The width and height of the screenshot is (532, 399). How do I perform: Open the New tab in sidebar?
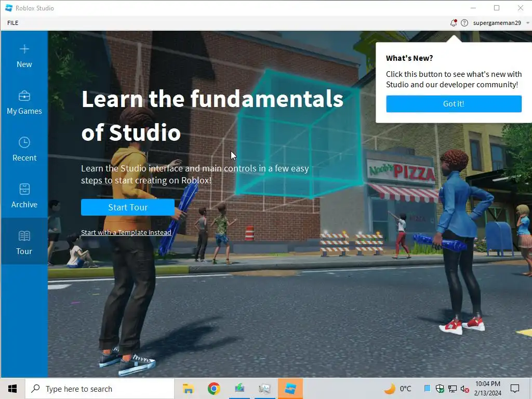(24, 56)
